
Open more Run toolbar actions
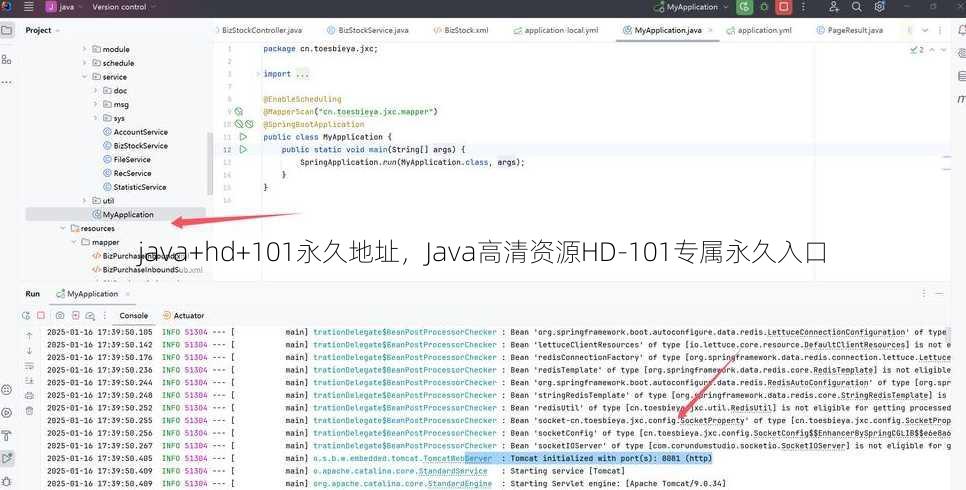point(105,316)
